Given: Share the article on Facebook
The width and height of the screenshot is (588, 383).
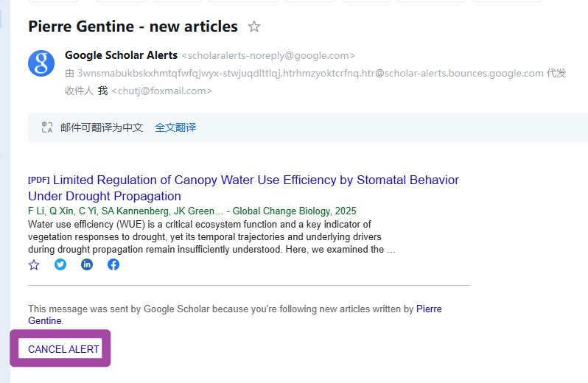Looking at the screenshot, I should [x=113, y=264].
